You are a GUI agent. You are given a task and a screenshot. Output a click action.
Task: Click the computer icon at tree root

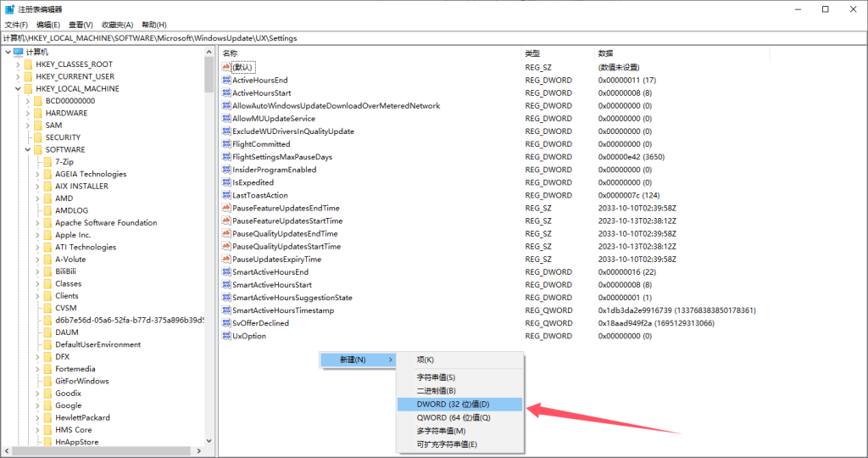coord(18,53)
